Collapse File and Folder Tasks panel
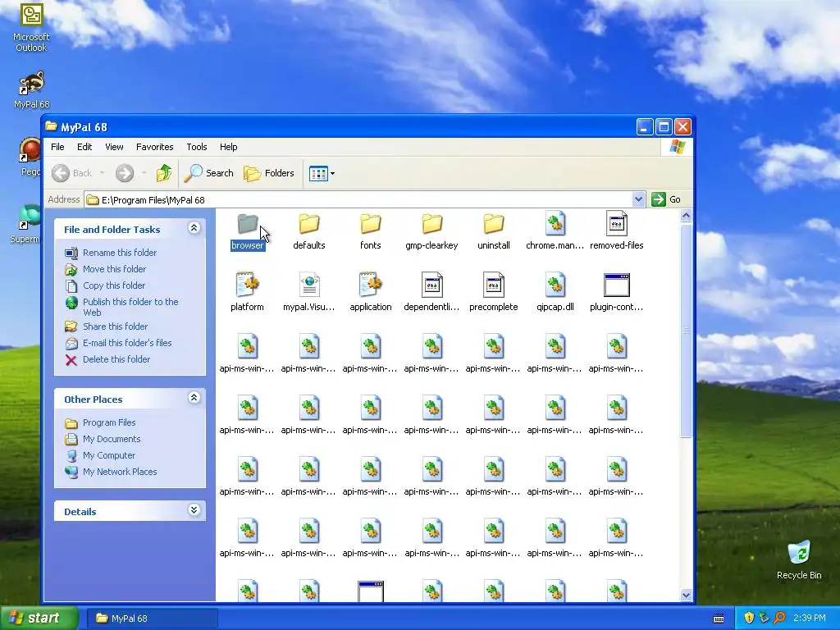 click(194, 228)
